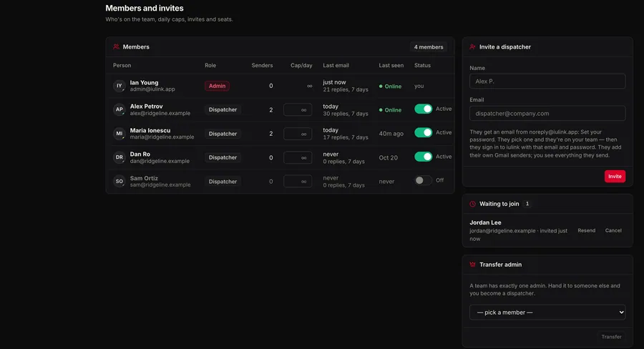644x349 pixels.
Task: Edit Alex Petrov's Cap/day field
Action: pos(298,109)
